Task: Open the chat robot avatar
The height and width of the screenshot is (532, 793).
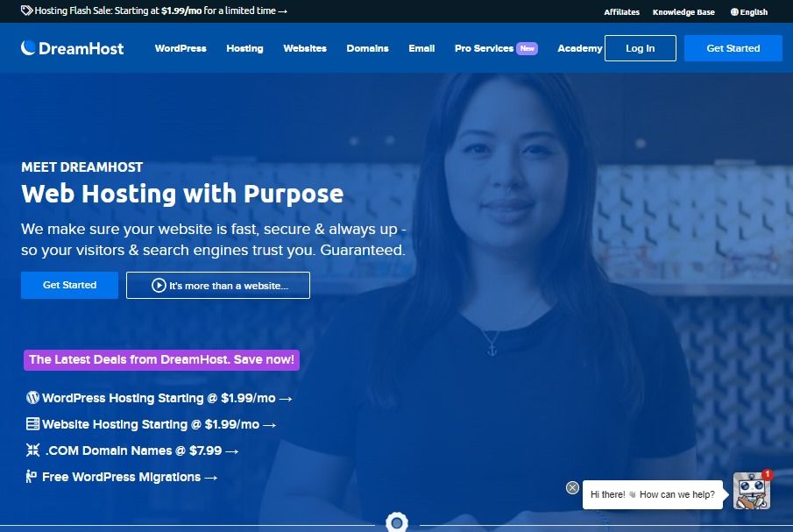Action: pos(751,491)
